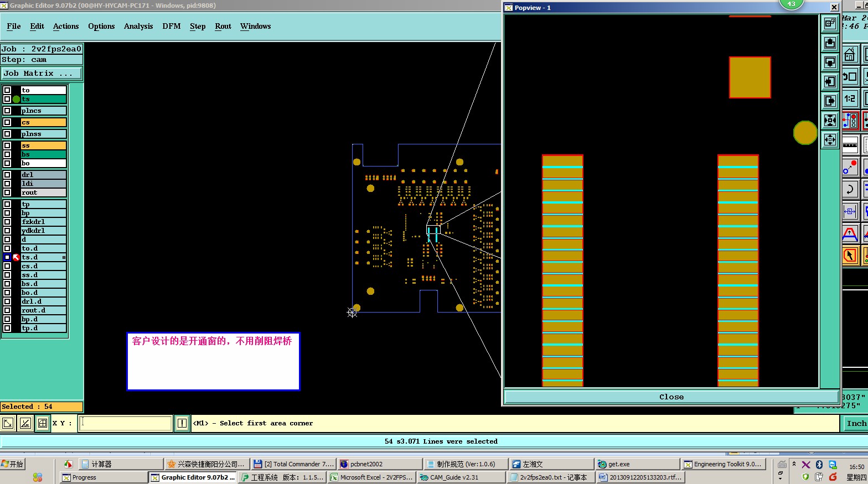Click the undo zoom square-with-arrow icon

pyautogui.click(x=850, y=76)
